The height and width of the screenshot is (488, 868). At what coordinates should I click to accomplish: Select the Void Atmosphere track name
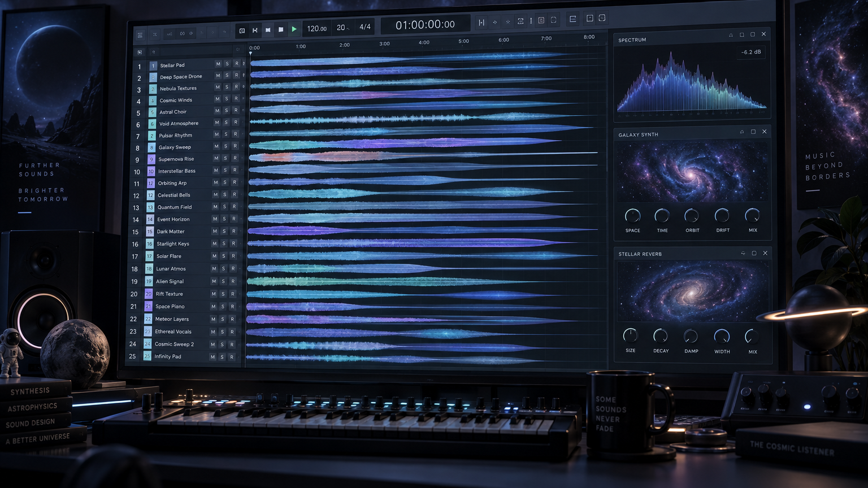click(179, 124)
